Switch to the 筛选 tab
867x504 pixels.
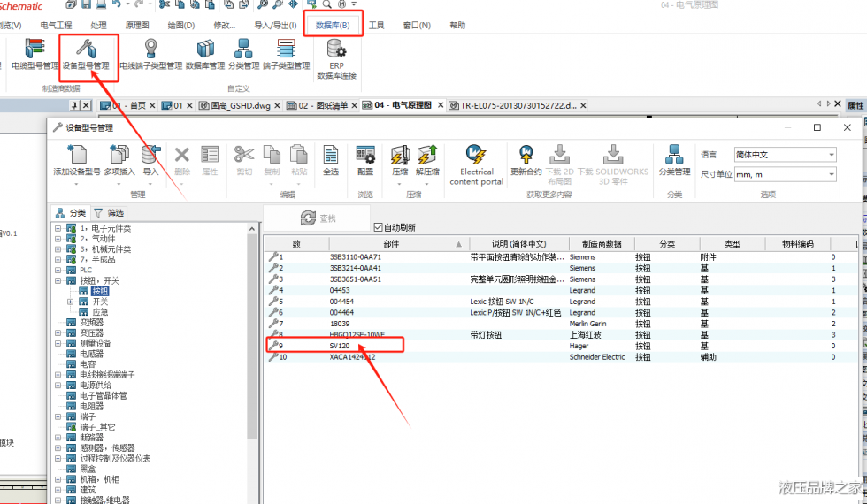[111, 213]
